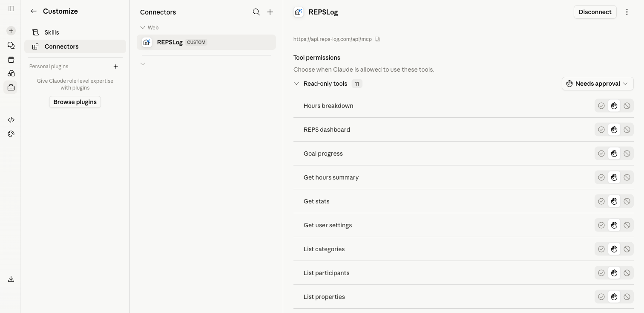Set List participants to needs approval
The height and width of the screenshot is (313, 644).
pos(614,273)
